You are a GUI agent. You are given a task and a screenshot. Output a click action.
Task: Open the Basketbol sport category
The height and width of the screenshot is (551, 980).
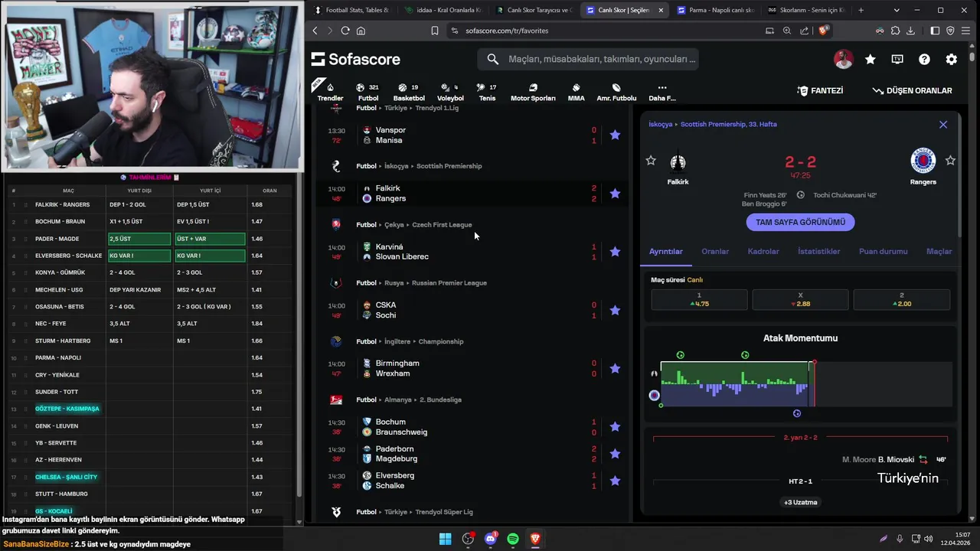point(409,92)
